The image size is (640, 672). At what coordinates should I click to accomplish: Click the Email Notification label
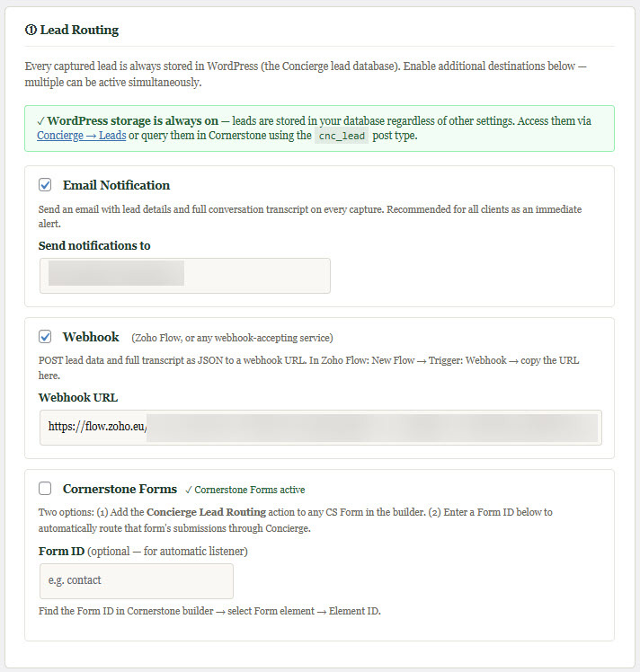(116, 185)
